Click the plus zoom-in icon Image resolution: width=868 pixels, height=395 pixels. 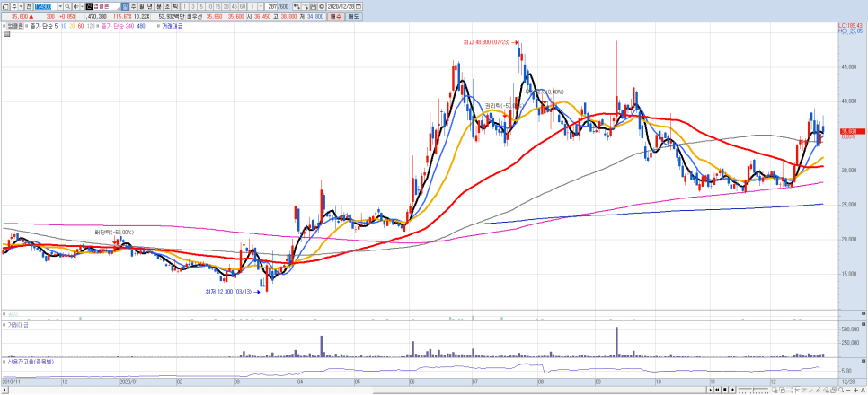pyautogui.click(x=855, y=390)
